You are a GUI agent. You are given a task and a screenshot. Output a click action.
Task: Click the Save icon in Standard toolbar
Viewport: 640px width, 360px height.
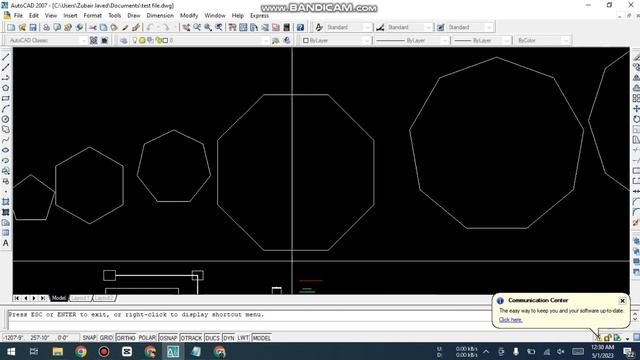[x=33, y=27]
